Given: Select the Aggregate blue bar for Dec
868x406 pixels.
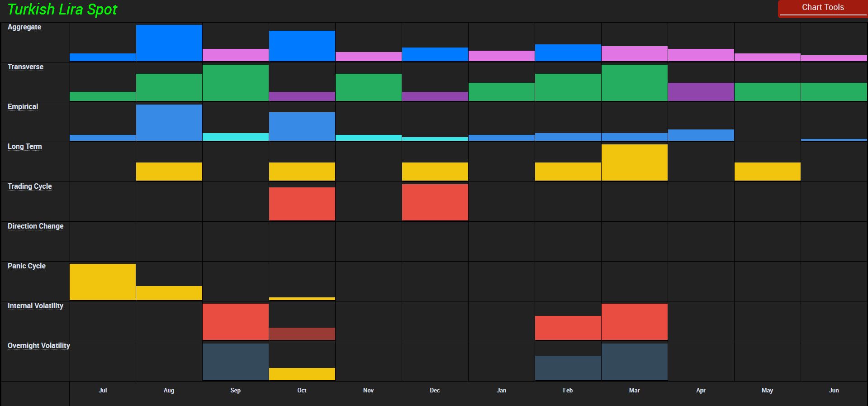Looking at the screenshot, I should point(435,54).
